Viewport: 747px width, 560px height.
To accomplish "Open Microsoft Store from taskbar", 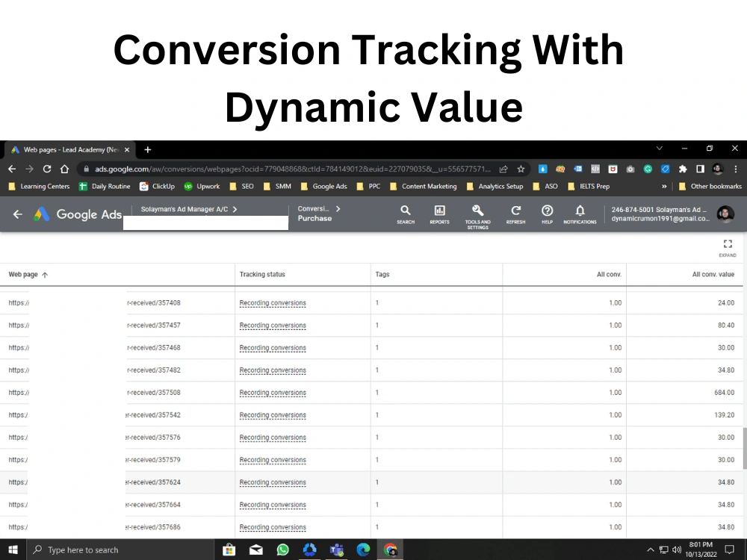I will (229, 550).
